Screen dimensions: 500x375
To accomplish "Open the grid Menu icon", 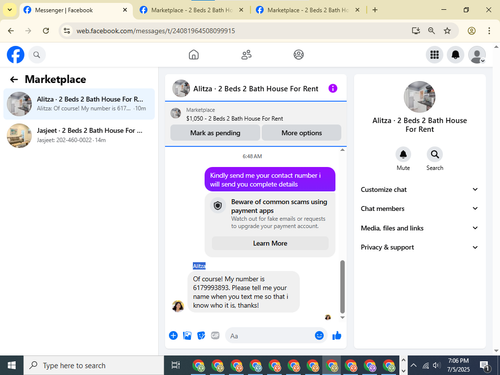I will 434,55.
